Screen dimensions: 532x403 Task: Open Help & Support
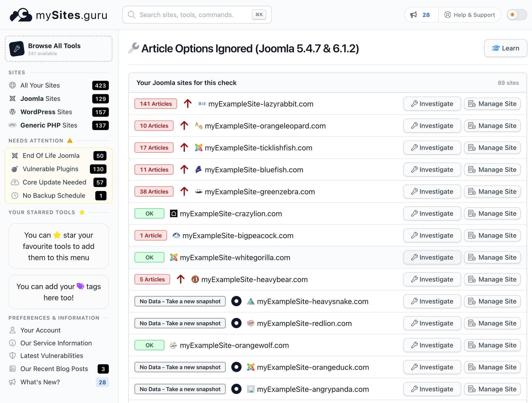pos(470,15)
